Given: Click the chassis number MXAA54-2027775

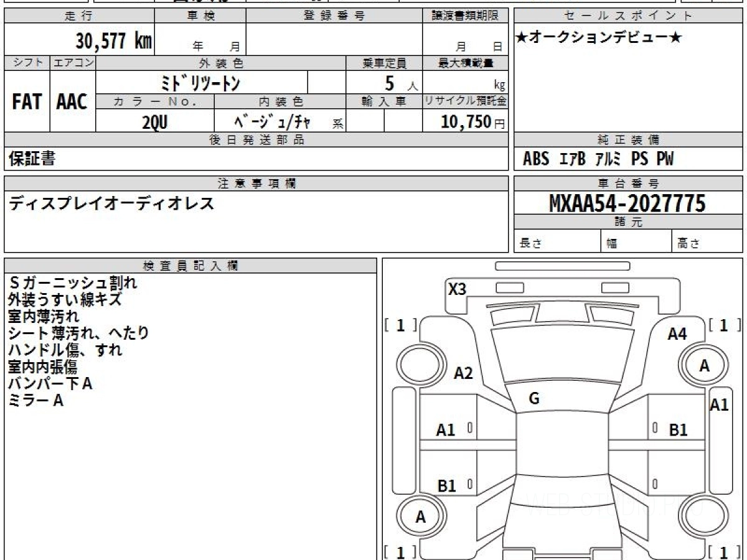Looking at the screenshot, I should click(627, 203).
